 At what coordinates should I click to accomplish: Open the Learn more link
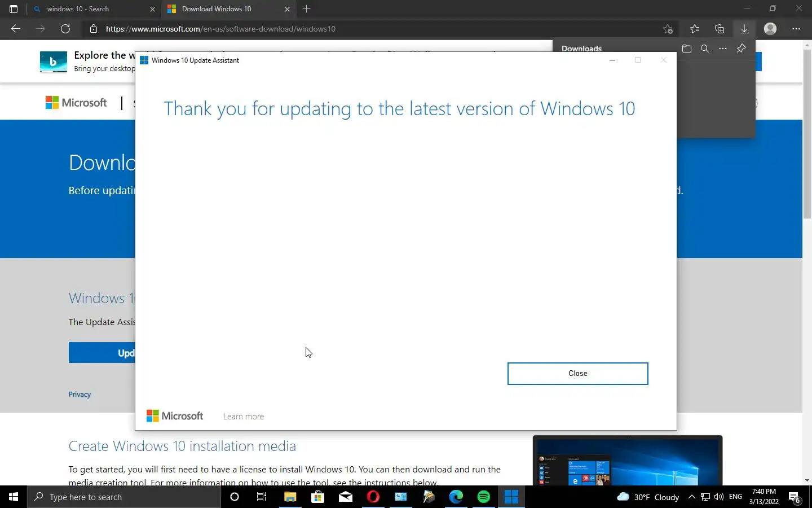coord(244,417)
